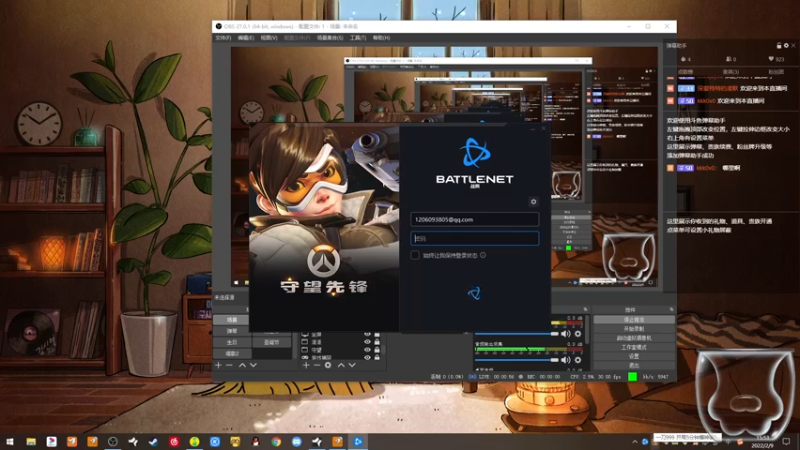Toggle the lock of the 守望 source
This screenshot has width=800, height=450.
377,350
